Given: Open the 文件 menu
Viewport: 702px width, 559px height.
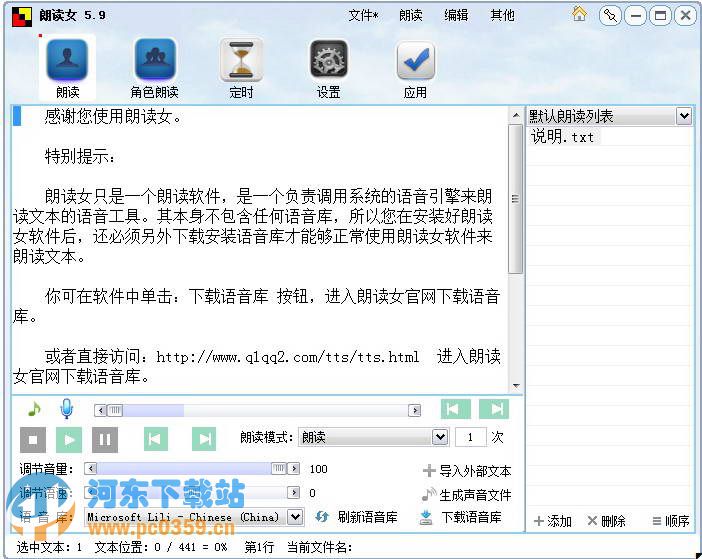Looking at the screenshot, I should (364, 16).
